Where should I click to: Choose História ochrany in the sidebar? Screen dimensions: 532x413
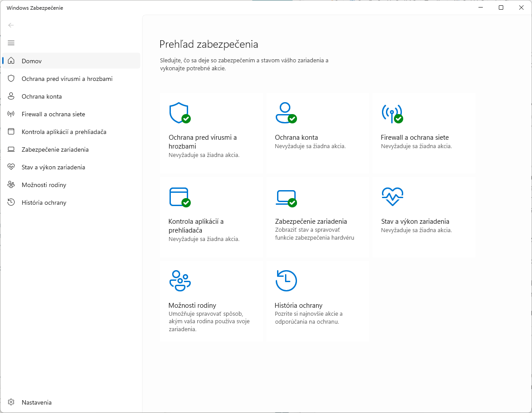click(44, 203)
